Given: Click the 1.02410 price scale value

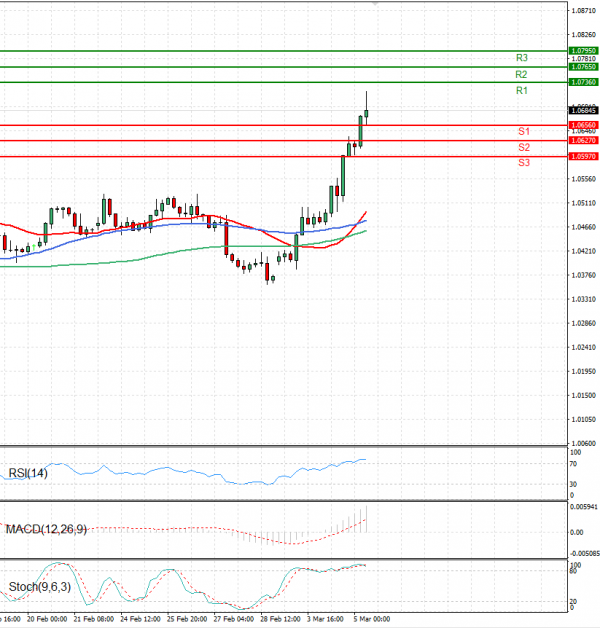Looking at the screenshot, I should pyautogui.click(x=584, y=347).
